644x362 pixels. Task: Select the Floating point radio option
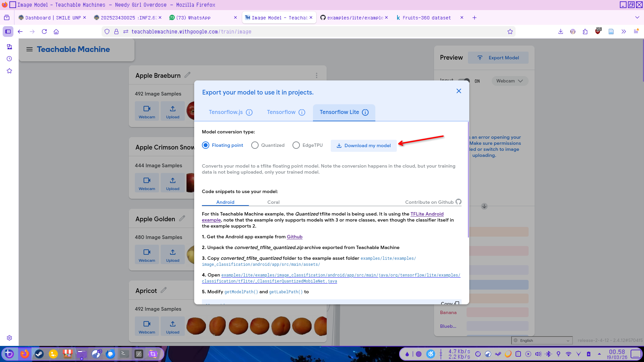(x=206, y=145)
